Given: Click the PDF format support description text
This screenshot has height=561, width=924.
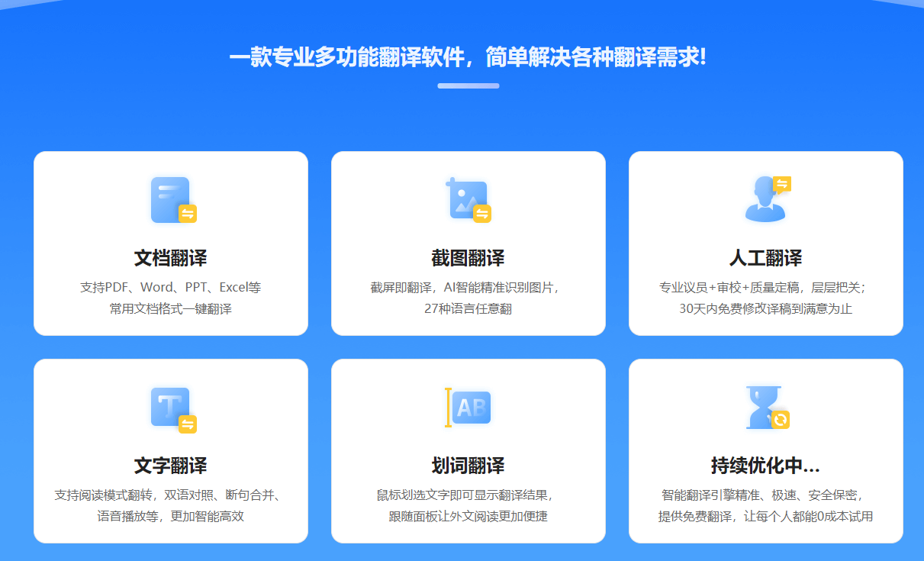Looking at the screenshot, I should click(x=169, y=285).
